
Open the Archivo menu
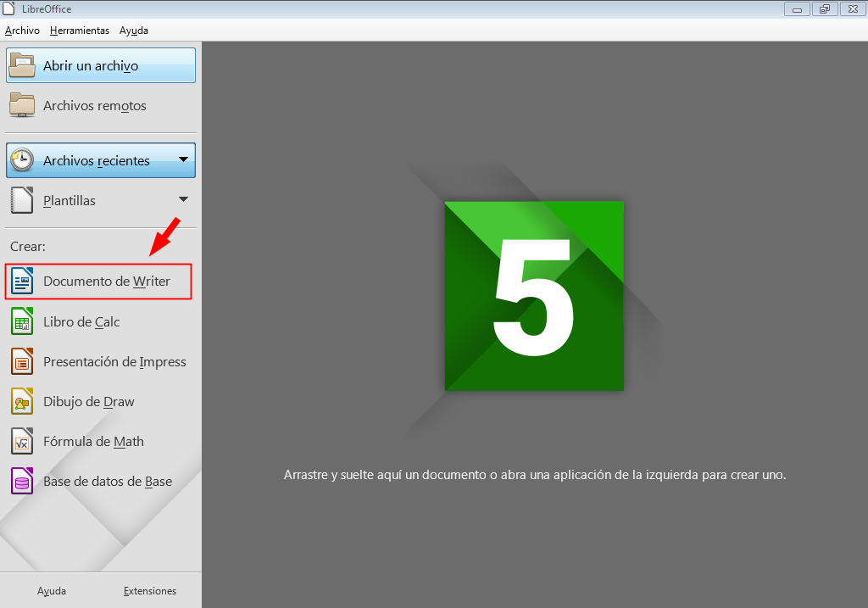[x=22, y=31]
